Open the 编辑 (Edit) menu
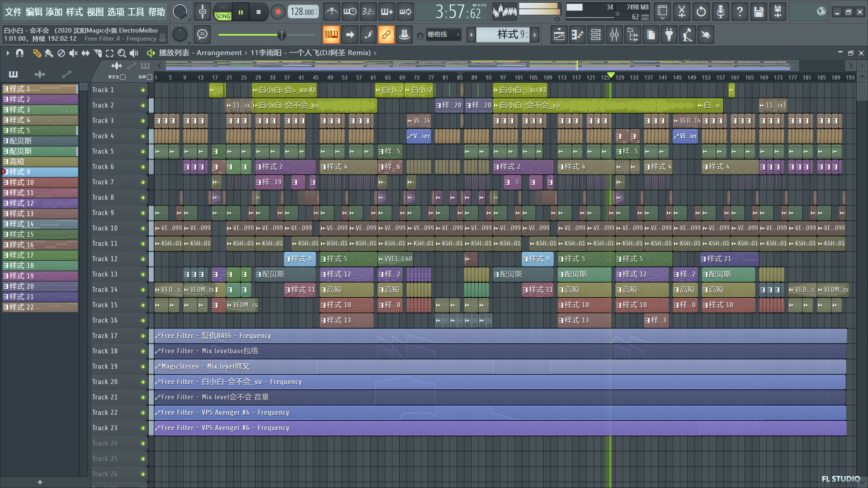The width and height of the screenshot is (868, 488). [x=33, y=12]
